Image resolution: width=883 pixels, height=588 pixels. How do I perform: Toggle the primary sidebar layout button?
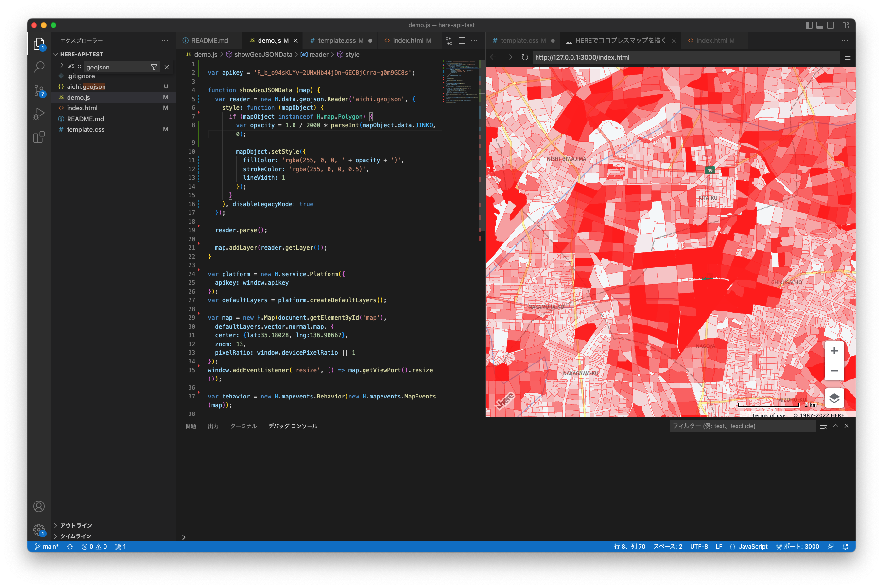click(809, 25)
